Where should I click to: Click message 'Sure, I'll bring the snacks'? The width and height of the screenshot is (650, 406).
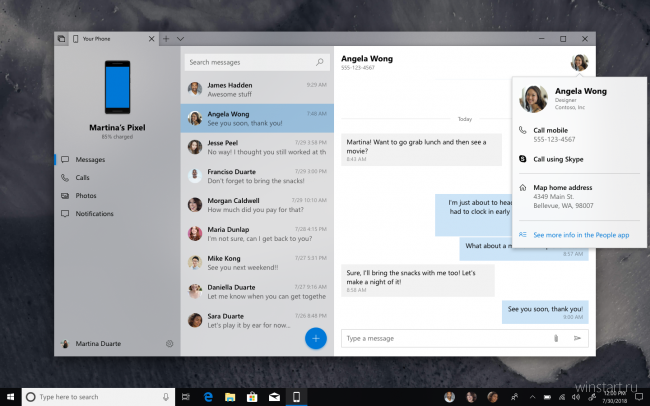[418, 280]
